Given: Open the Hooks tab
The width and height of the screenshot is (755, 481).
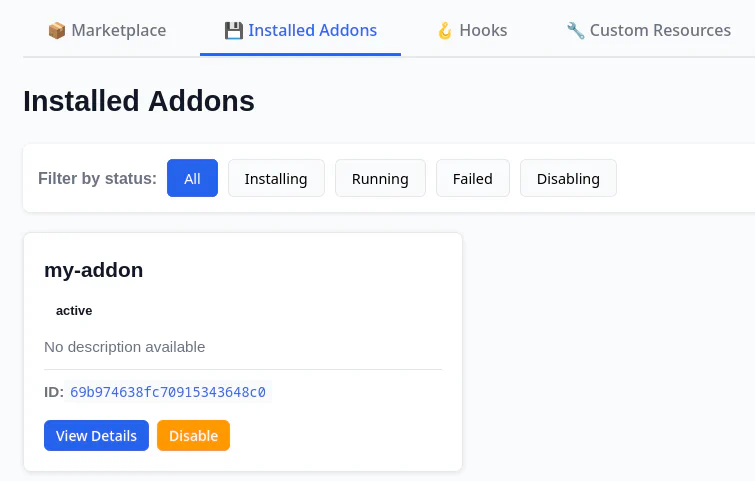Looking at the screenshot, I should tap(483, 30).
